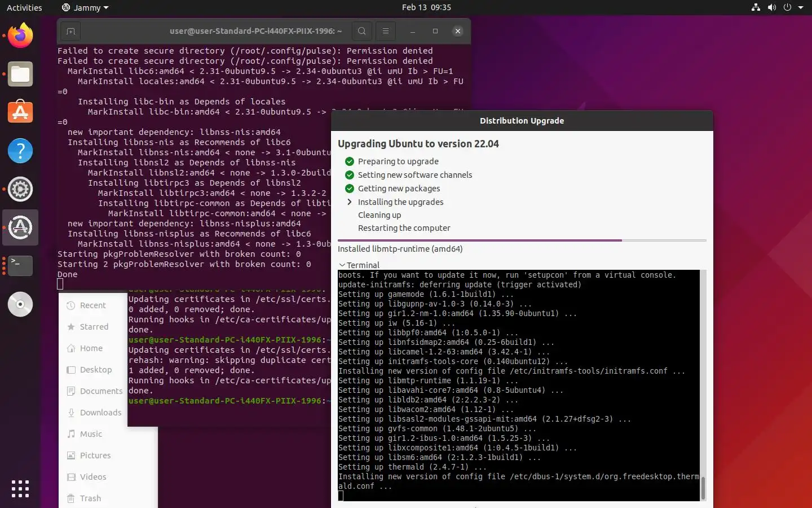Click Activities in the top bar
The image size is (812, 508).
(x=24, y=7)
